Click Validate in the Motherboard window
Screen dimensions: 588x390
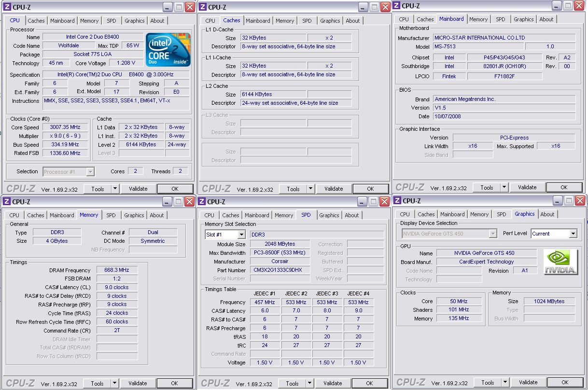click(x=527, y=187)
